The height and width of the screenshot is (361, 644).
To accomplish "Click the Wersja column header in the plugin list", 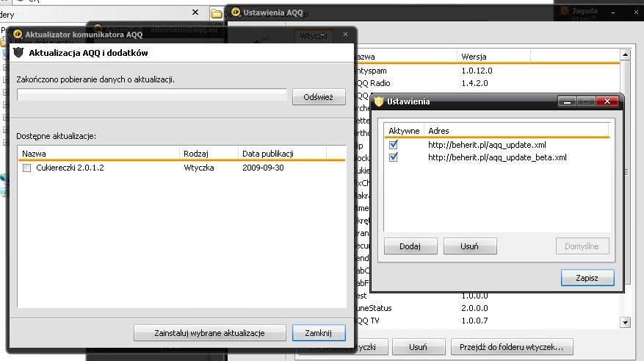I will pos(493,57).
